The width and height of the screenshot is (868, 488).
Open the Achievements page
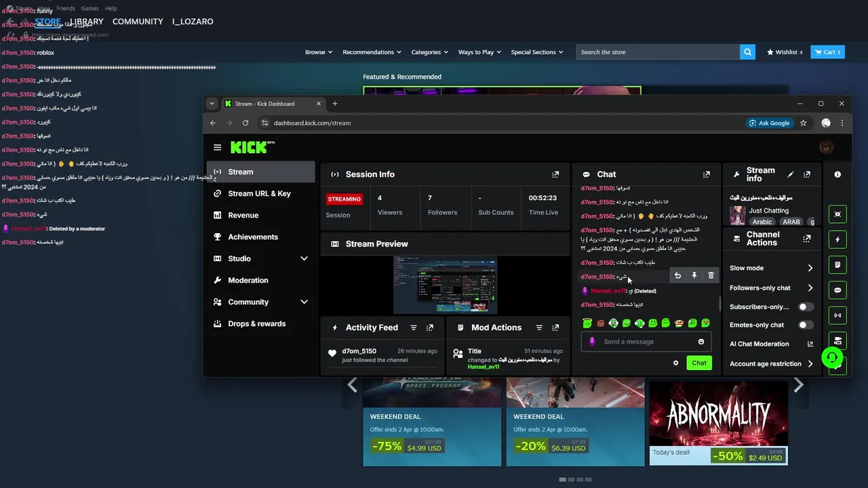261,237
